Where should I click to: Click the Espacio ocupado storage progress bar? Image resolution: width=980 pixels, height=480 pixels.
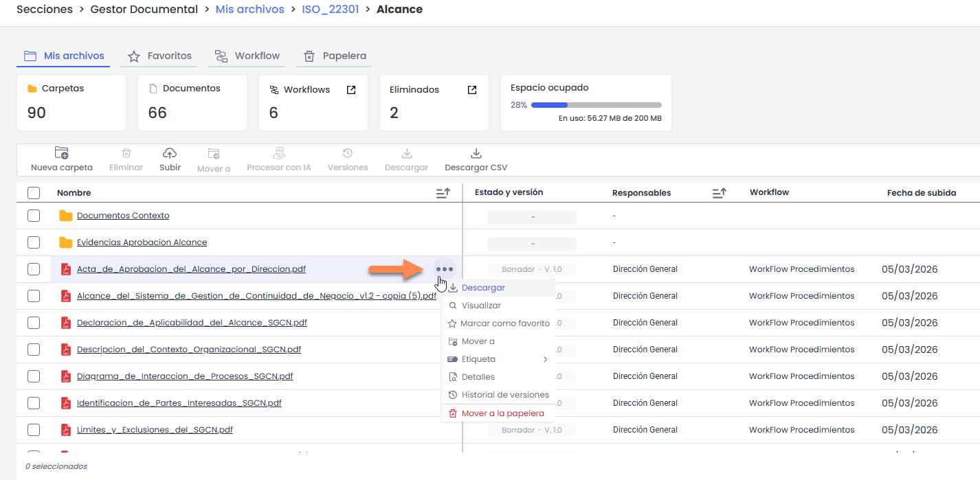click(x=596, y=105)
